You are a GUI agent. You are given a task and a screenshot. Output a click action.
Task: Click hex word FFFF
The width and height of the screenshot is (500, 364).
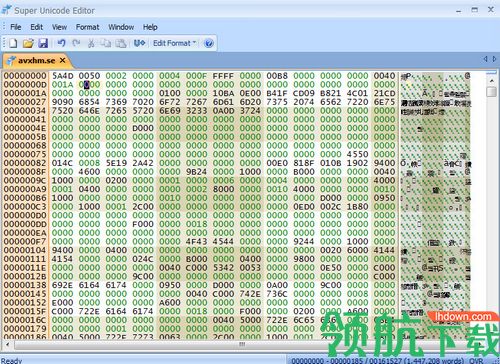pyautogui.click(x=223, y=76)
